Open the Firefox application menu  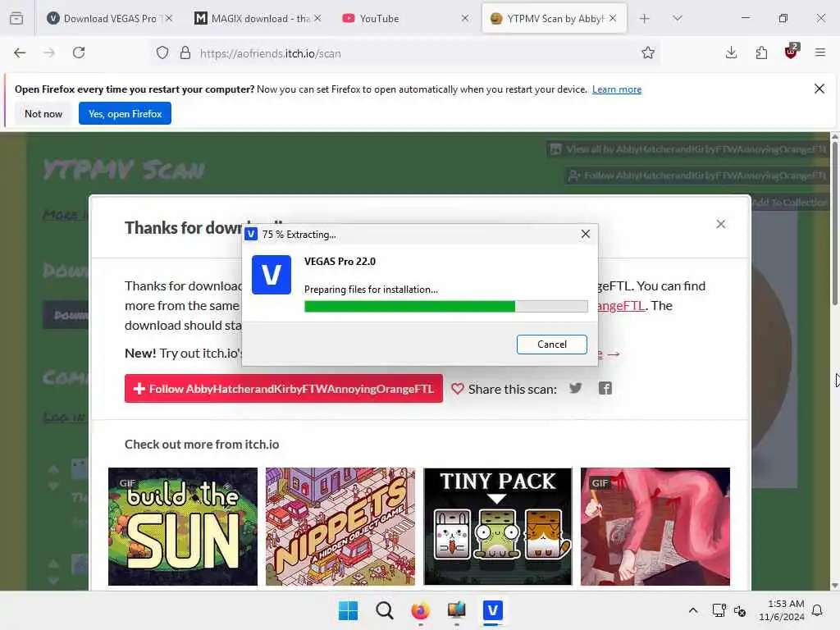(819, 52)
